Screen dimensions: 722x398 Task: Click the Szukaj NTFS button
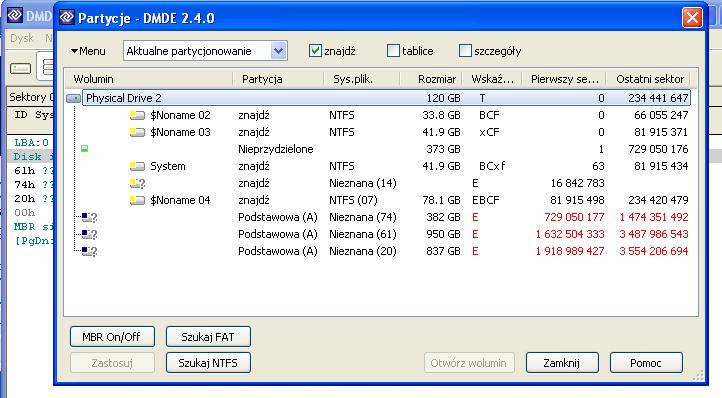[x=208, y=363]
